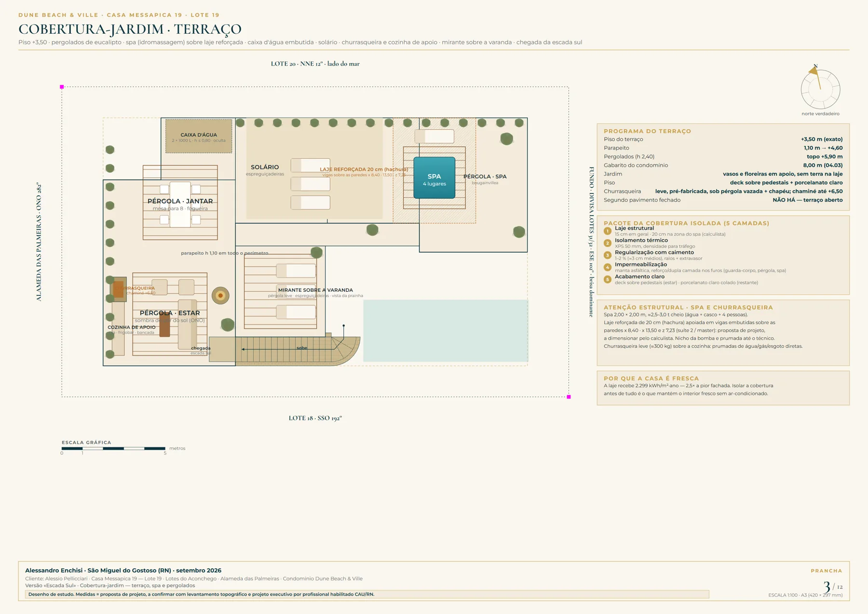Select note "parapeito h 1,10 em todo o perímetro"

click(224, 253)
